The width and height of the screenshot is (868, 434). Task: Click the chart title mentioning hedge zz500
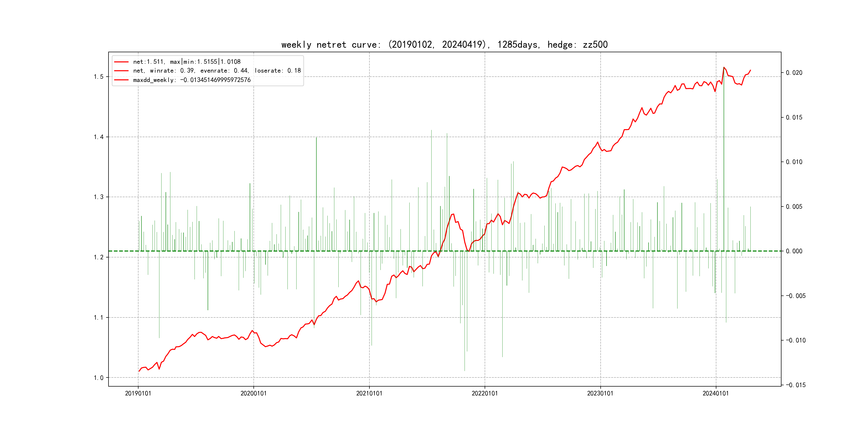coord(444,44)
